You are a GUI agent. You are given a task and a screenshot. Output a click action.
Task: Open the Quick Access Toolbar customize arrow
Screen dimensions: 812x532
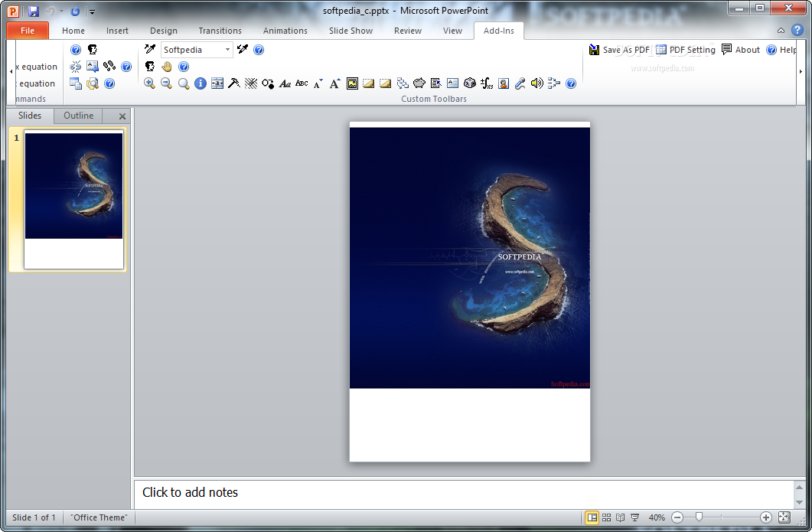pos(92,11)
